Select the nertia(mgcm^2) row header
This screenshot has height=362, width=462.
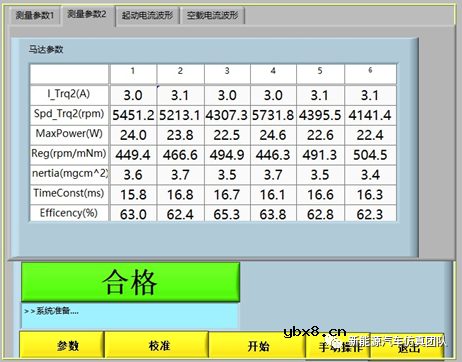pos(69,174)
